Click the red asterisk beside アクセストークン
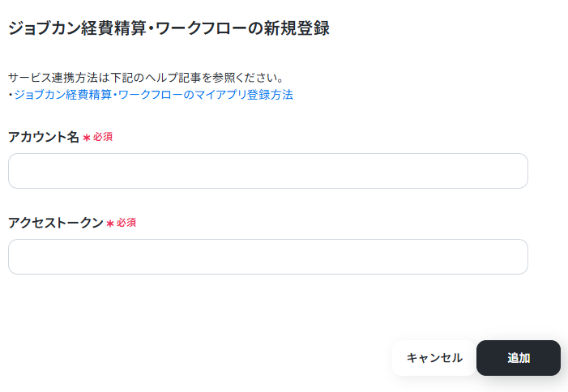Viewport: 568px width, 392px height. pos(110,224)
